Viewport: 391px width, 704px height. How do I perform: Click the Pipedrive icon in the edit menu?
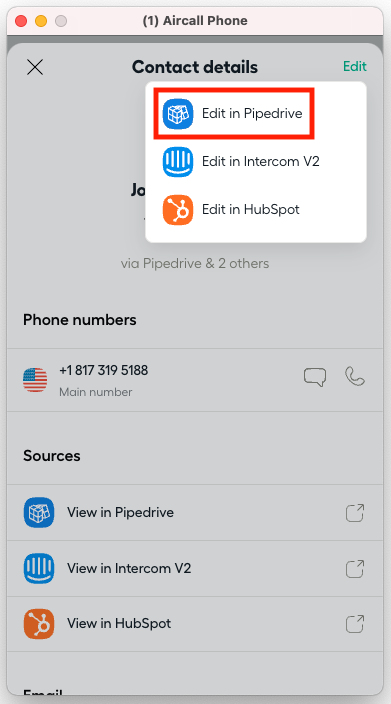coord(178,114)
